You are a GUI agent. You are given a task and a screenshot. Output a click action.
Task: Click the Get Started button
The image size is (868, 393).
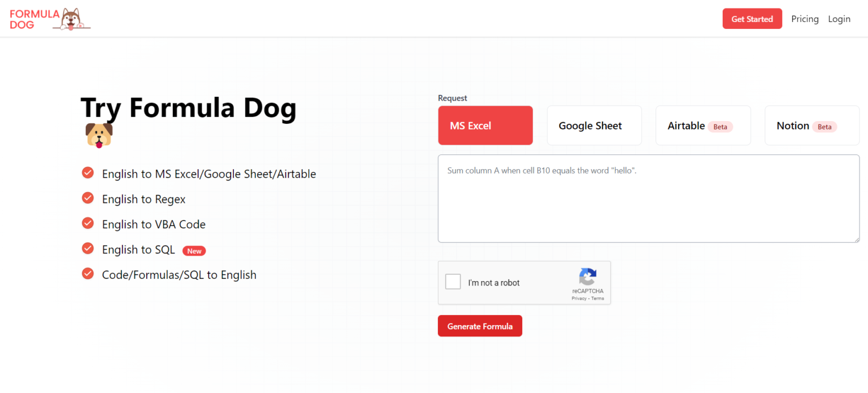coord(752,19)
